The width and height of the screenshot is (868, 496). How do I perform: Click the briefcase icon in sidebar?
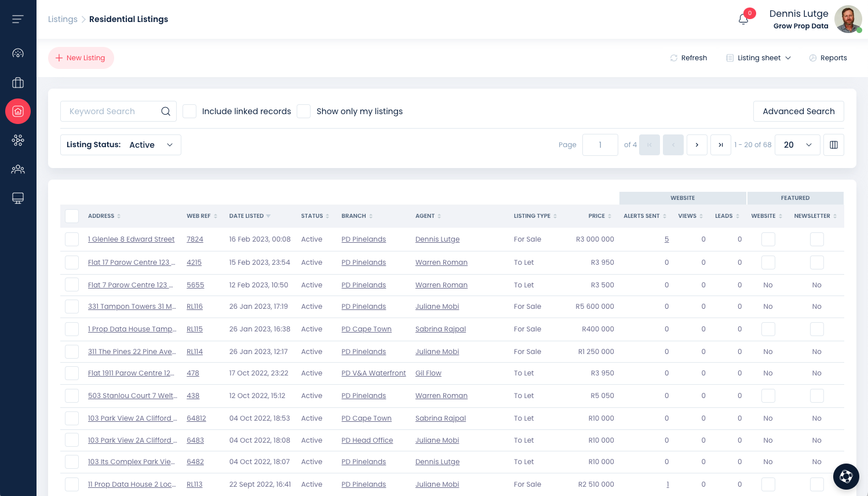coord(18,83)
